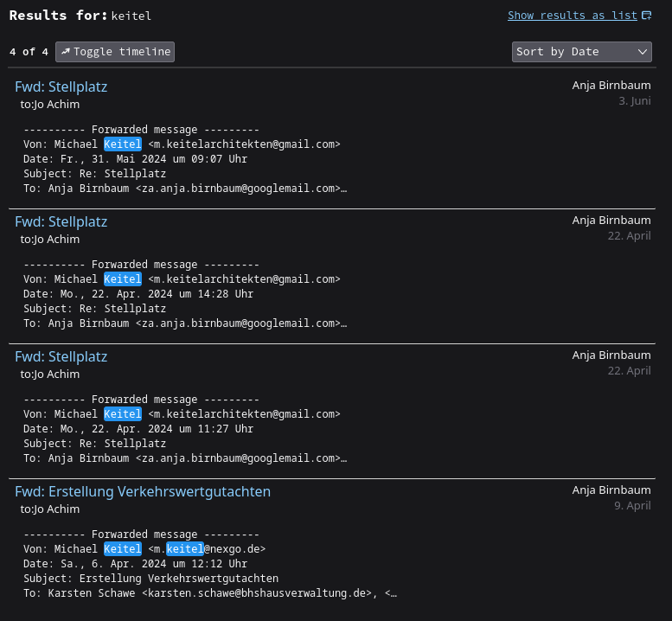Click the 9. April date label
The width and height of the screenshot is (672, 621).
[x=632, y=506]
